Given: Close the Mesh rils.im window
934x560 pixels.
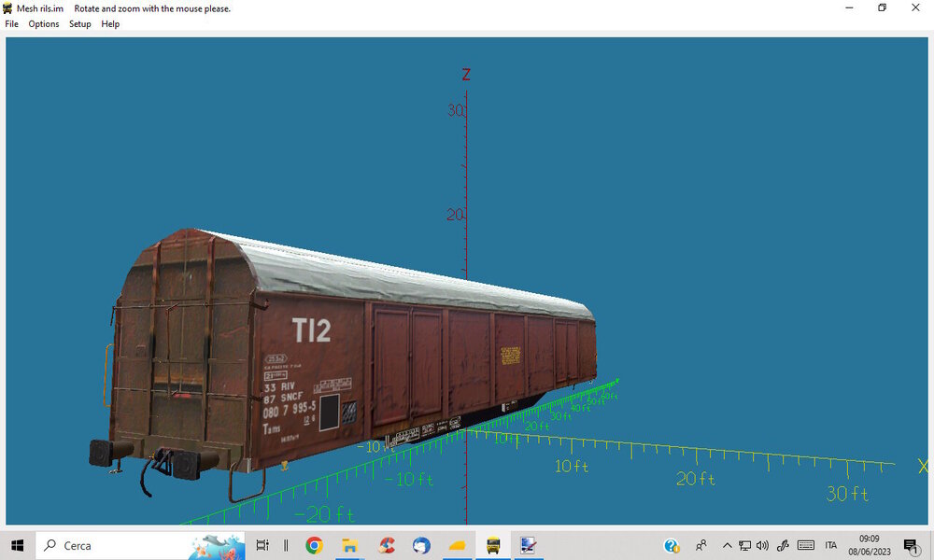Looking at the screenshot, I should (915, 7).
